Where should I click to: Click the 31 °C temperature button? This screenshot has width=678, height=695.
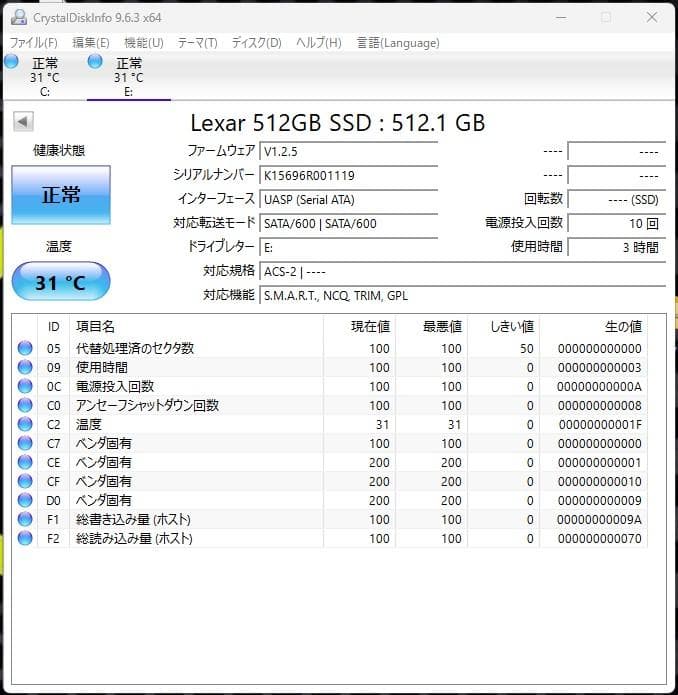pyautogui.click(x=61, y=282)
